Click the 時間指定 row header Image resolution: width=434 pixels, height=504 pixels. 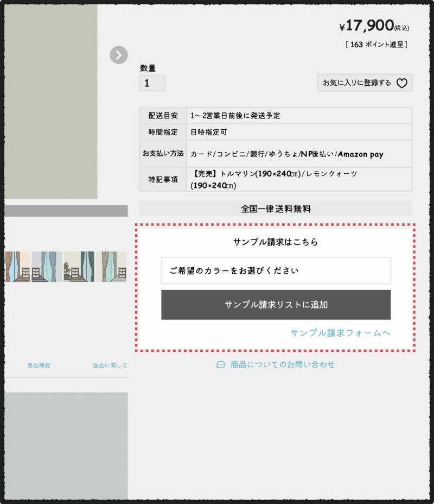pyautogui.click(x=163, y=132)
